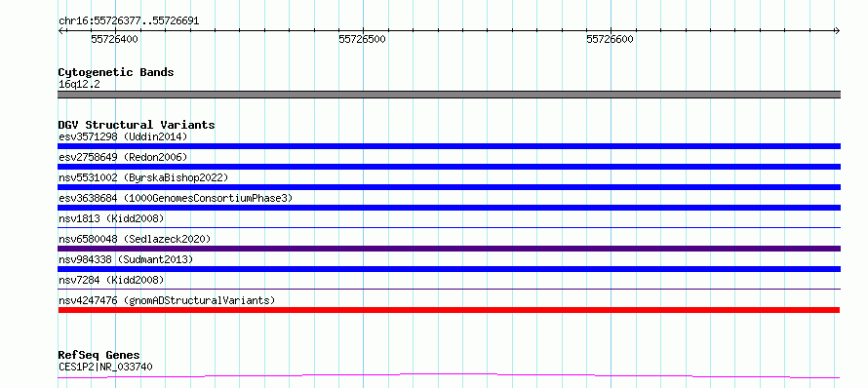Click the chr16:55726377..55726691 coordinate label
Screen dimensions: 868x388
coord(129,21)
